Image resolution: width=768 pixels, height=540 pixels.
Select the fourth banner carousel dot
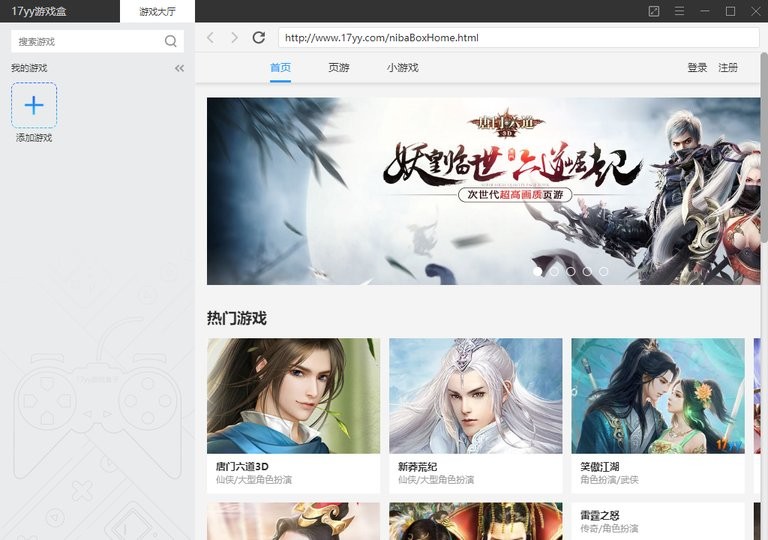587,271
